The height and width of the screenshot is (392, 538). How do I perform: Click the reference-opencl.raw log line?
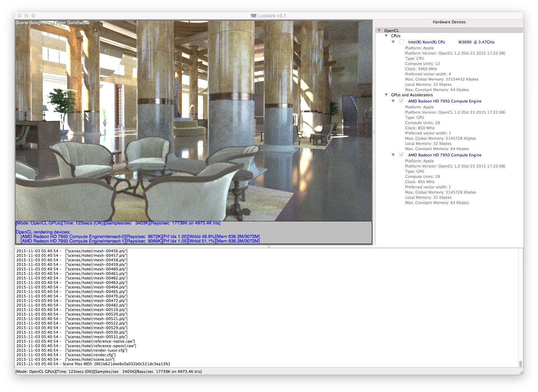tap(77, 346)
